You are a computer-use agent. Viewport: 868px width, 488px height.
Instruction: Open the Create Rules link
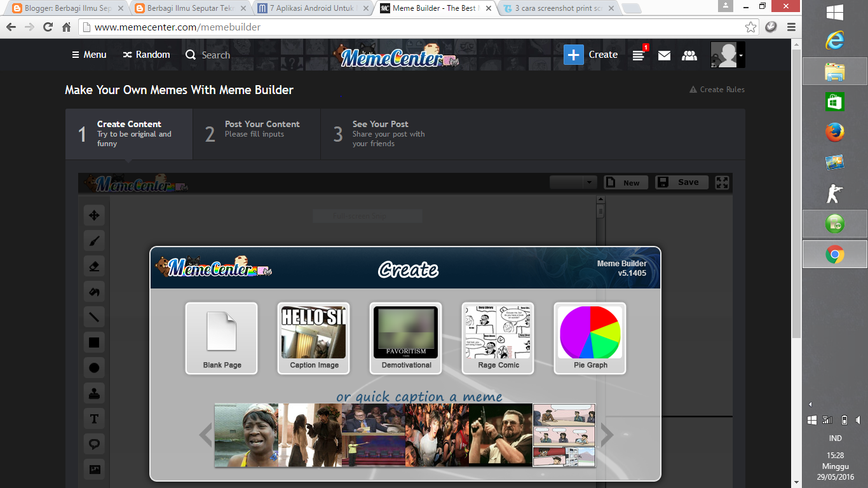(717, 90)
